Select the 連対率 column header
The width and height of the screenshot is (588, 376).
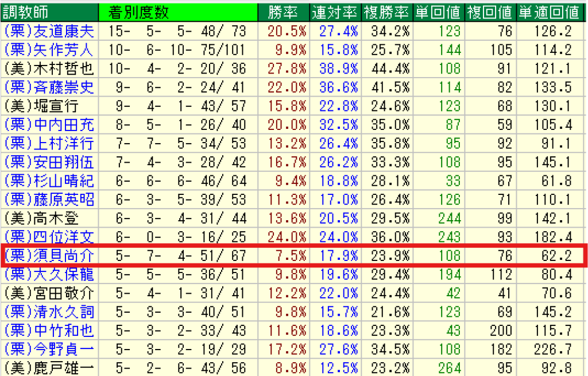pos(335,12)
